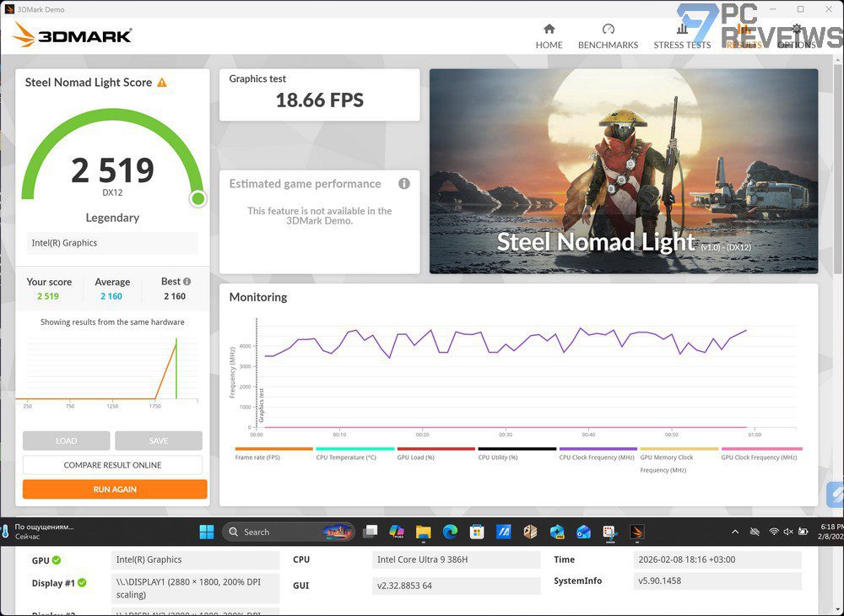Click the Load button

click(x=66, y=440)
